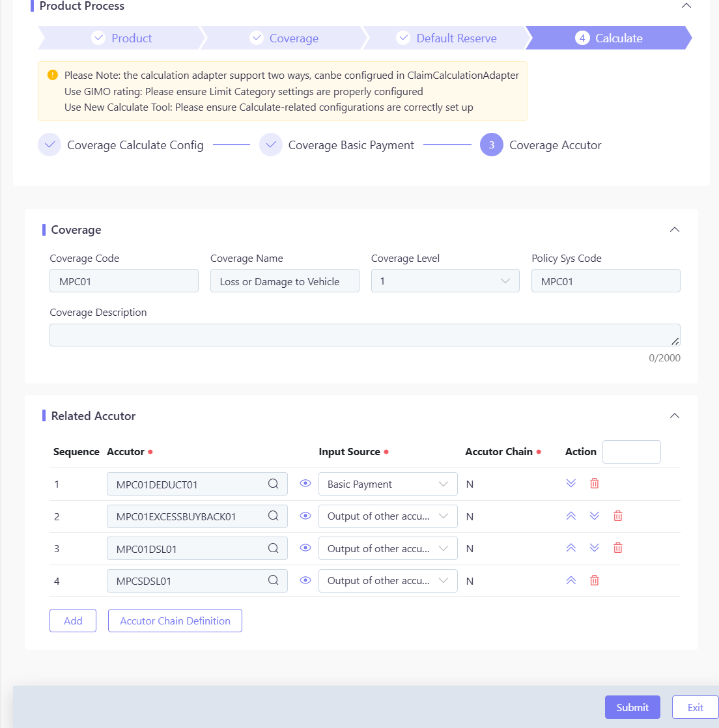
Task: Click the Policy Sys Code field
Action: point(606,281)
